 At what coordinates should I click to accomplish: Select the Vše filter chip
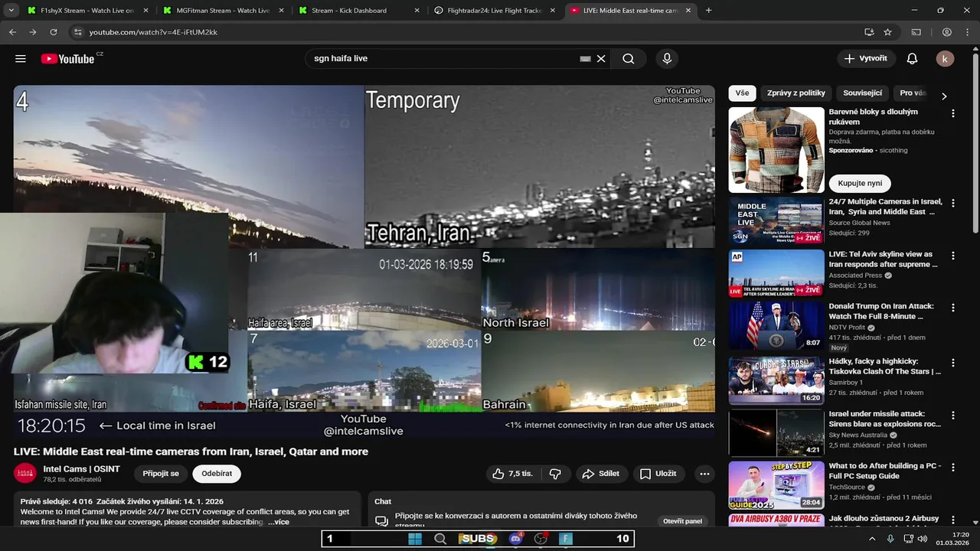click(742, 93)
